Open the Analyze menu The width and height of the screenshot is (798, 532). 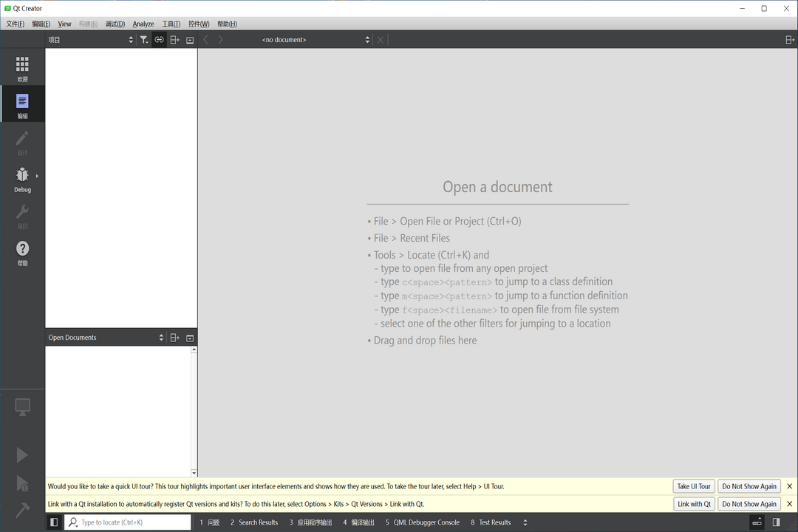coord(143,24)
